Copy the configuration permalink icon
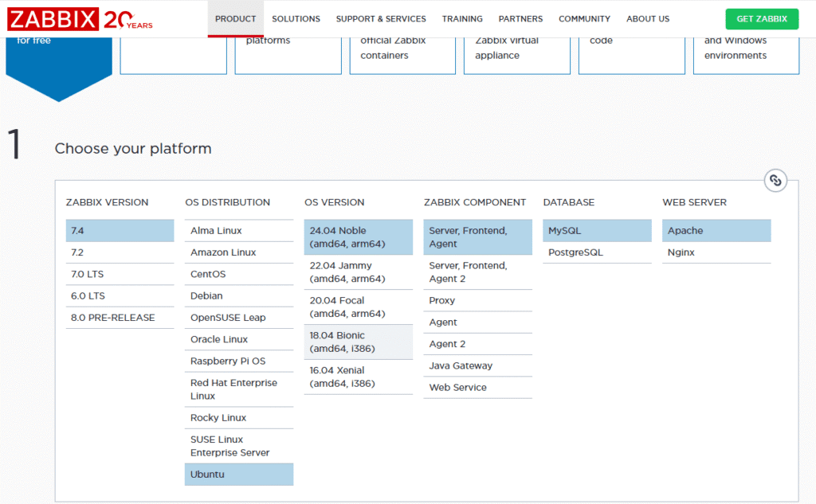The width and height of the screenshot is (816, 504). point(775,181)
